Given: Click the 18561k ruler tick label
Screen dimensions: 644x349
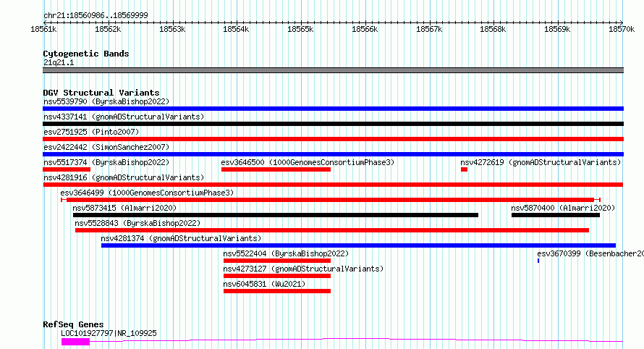Looking at the screenshot, I should pos(43,29).
